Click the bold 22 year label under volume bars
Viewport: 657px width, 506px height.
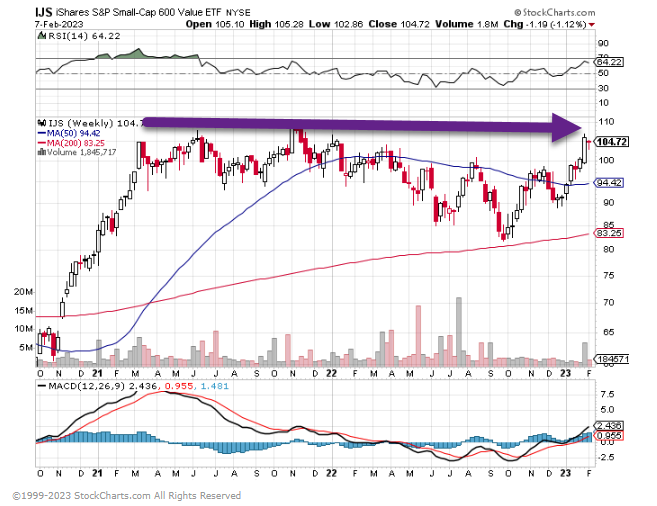[x=331, y=373]
